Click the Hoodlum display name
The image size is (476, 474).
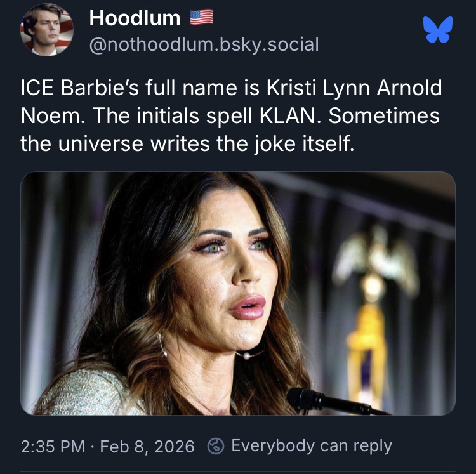(x=135, y=18)
